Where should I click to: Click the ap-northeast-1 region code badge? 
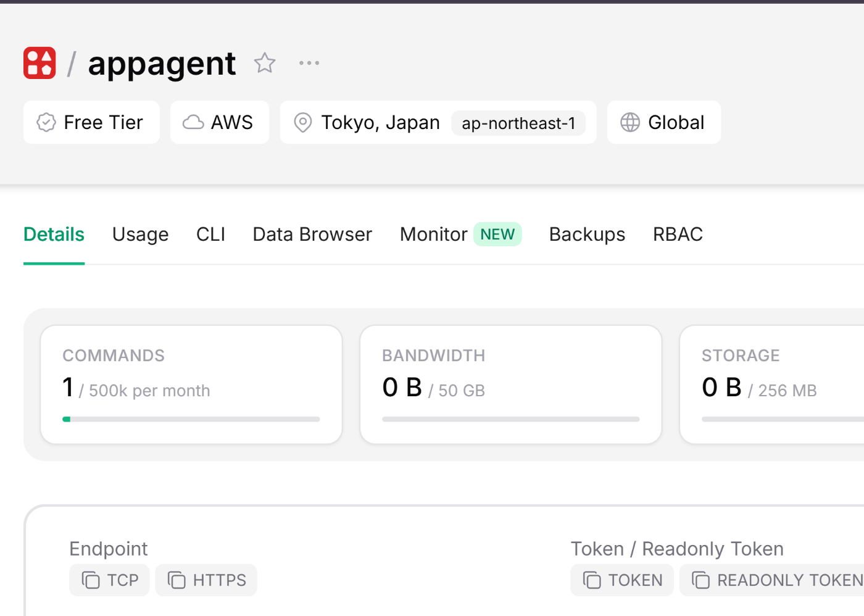click(x=518, y=123)
